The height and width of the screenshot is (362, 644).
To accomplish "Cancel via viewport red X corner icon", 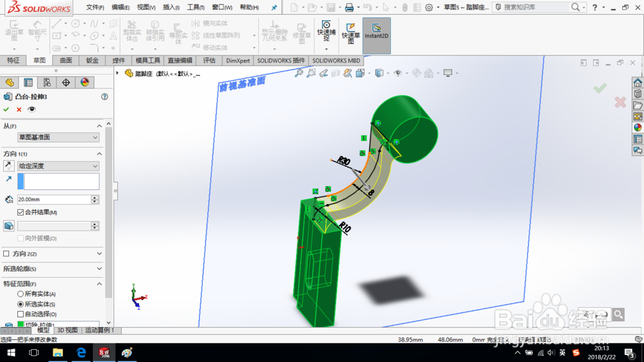I will [620, 102].
